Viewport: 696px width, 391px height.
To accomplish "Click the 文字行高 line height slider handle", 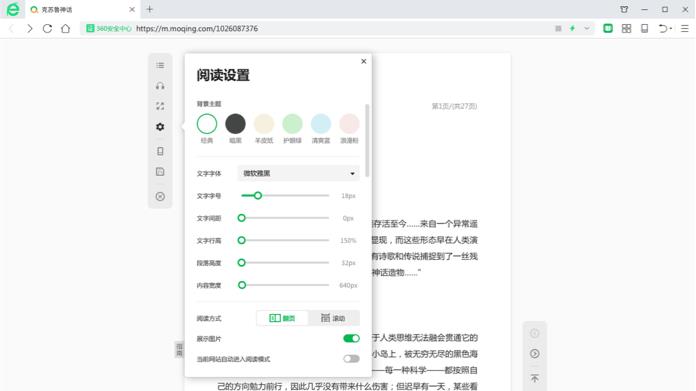I will pos(241,240).
